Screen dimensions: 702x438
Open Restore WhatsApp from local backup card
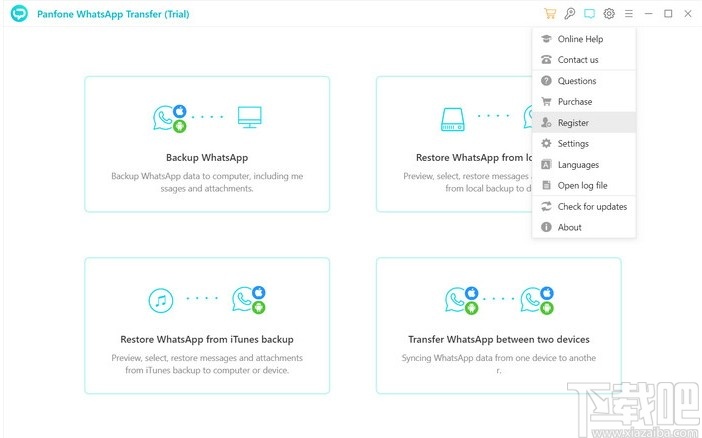(454, 144)
